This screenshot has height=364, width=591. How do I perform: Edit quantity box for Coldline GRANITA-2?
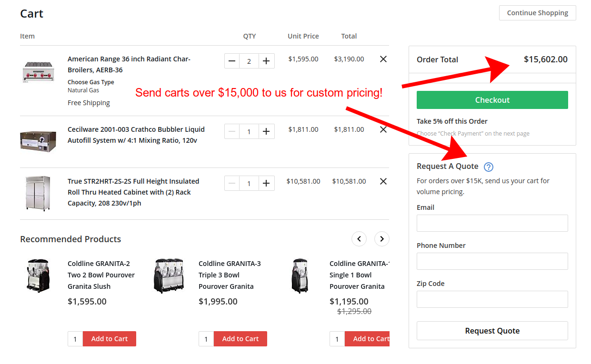click(75, 339)
